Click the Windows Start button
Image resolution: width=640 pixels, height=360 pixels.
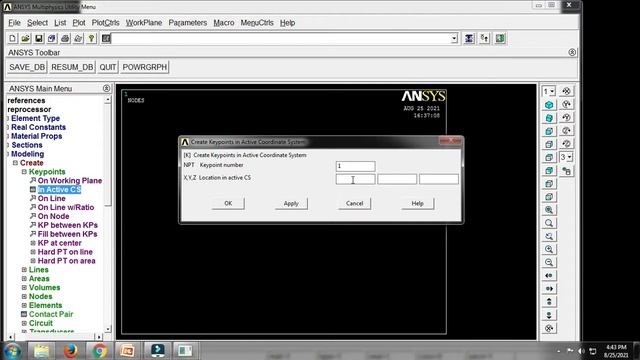pos(12,351)
